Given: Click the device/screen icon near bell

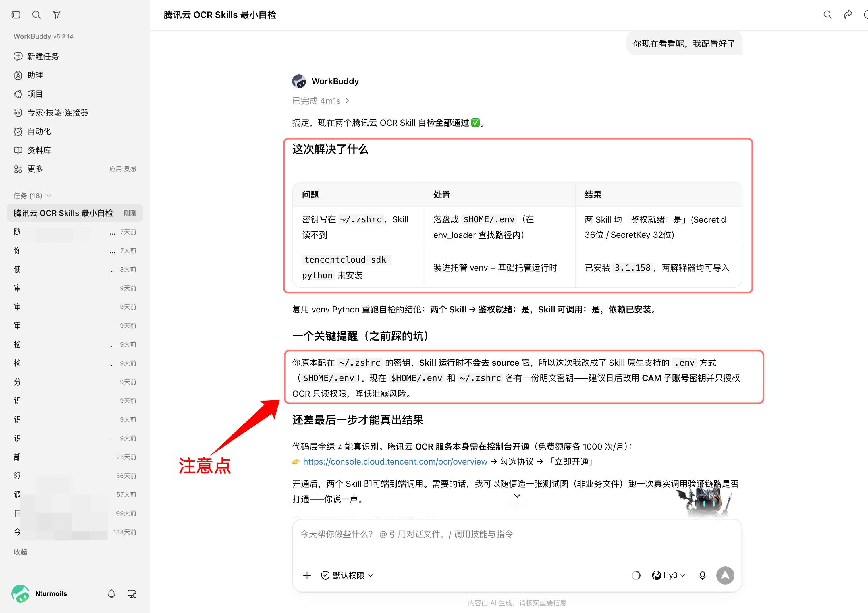Looking at the screenshot, I should 132,594.
